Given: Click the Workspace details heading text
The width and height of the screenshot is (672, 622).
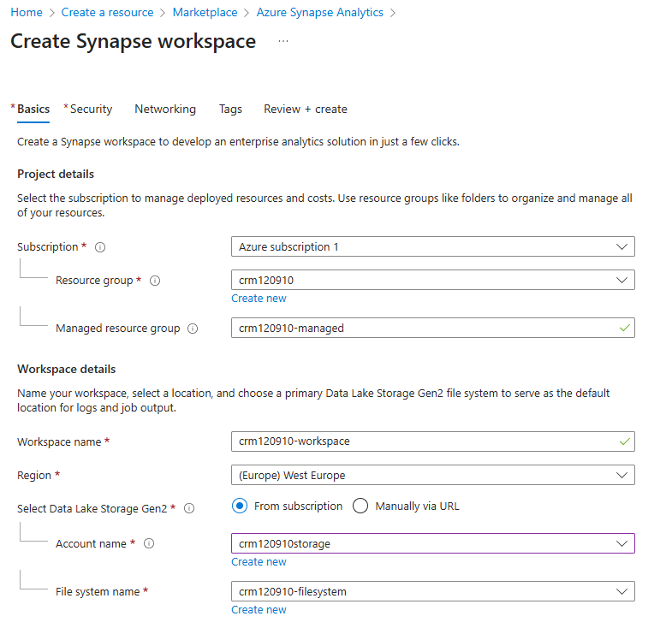Looking at the screenshot, I should [x=67, y=370].
